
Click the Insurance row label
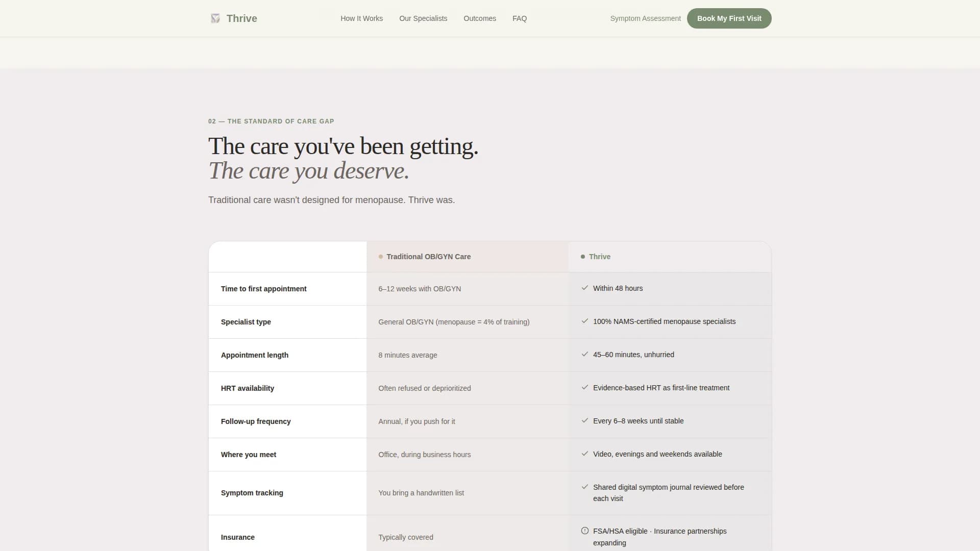238,537
